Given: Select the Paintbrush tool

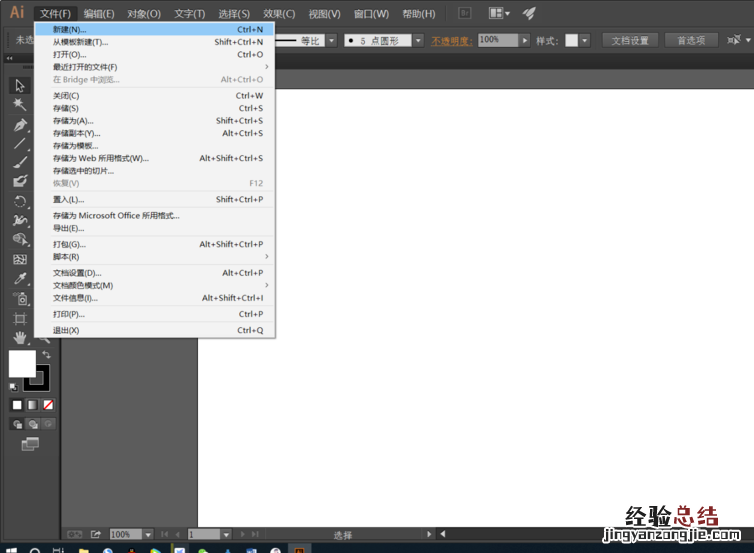Looking at the screenshot, I should [20, 162].
